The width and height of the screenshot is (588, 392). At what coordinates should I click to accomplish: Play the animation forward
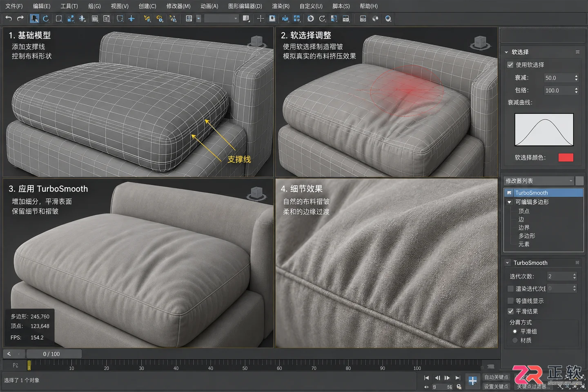click(447, 378)
